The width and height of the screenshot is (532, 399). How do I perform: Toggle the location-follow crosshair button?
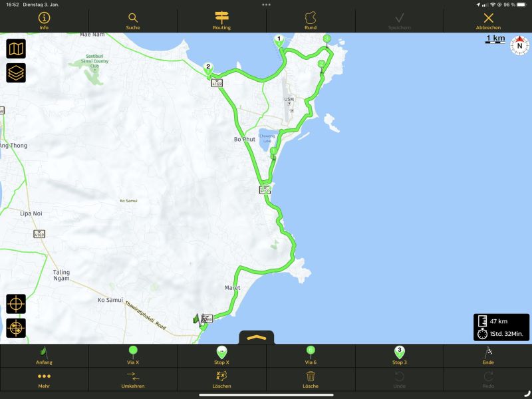click(x=16, y=328)
